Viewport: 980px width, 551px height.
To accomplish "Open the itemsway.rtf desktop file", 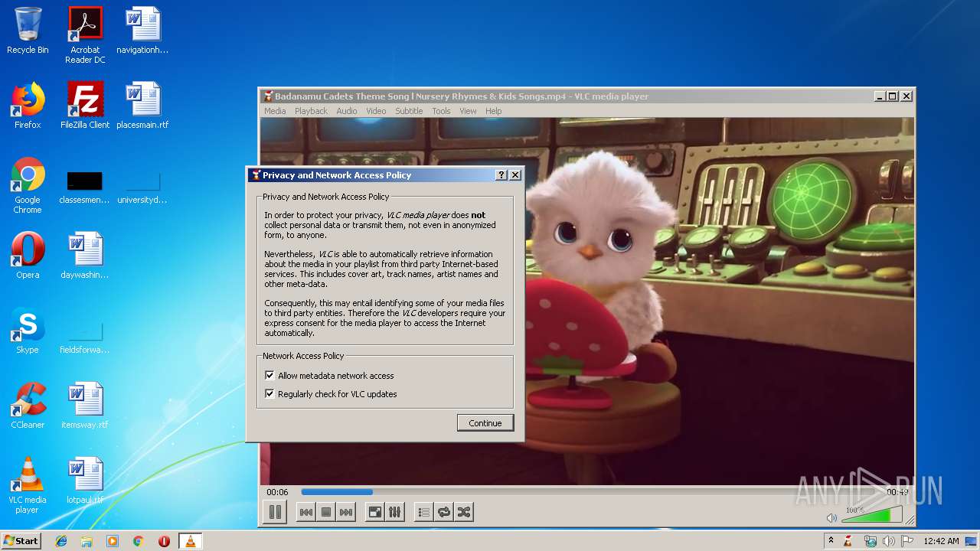I will [x=85, y=406].
